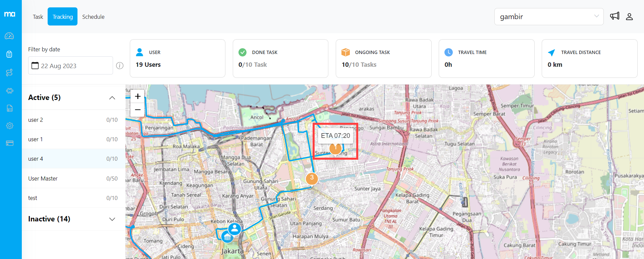This screenshot has width=644, height=259.
Task: Open the document report icon in sidebar
Action: (x=9, y=108)
